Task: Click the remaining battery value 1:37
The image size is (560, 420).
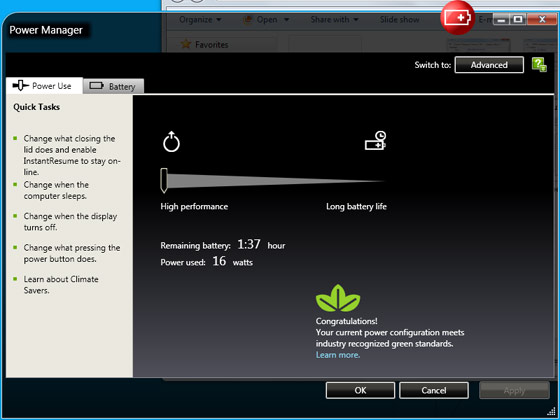Action: (249, 244)
